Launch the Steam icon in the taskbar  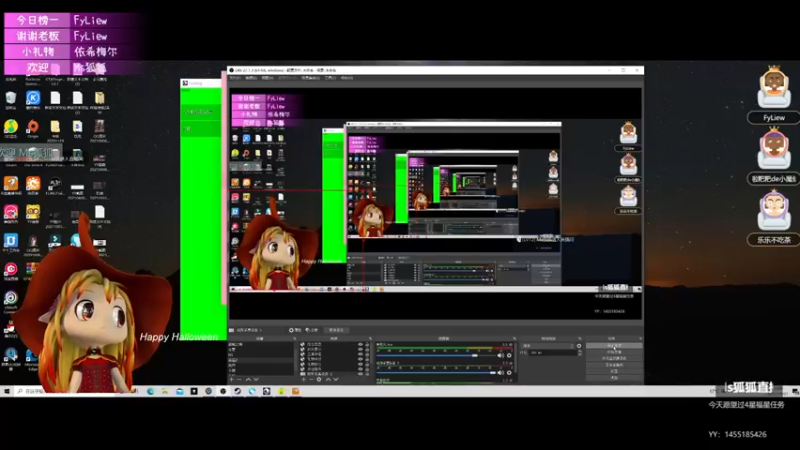pyautogui.click(x=237, y=391)
